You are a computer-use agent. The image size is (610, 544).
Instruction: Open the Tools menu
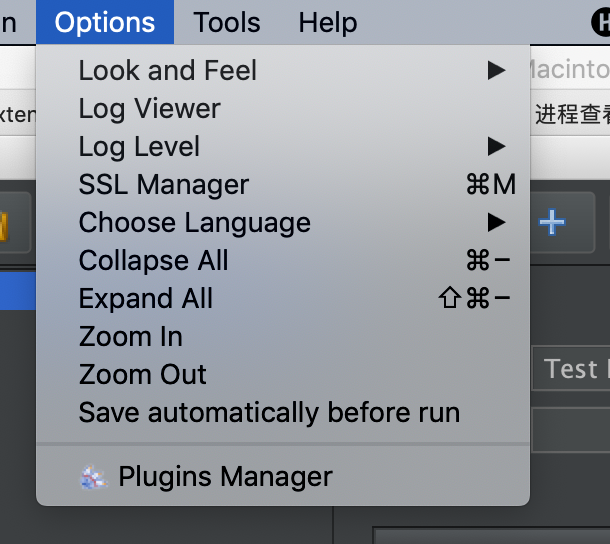pos(227,22)
